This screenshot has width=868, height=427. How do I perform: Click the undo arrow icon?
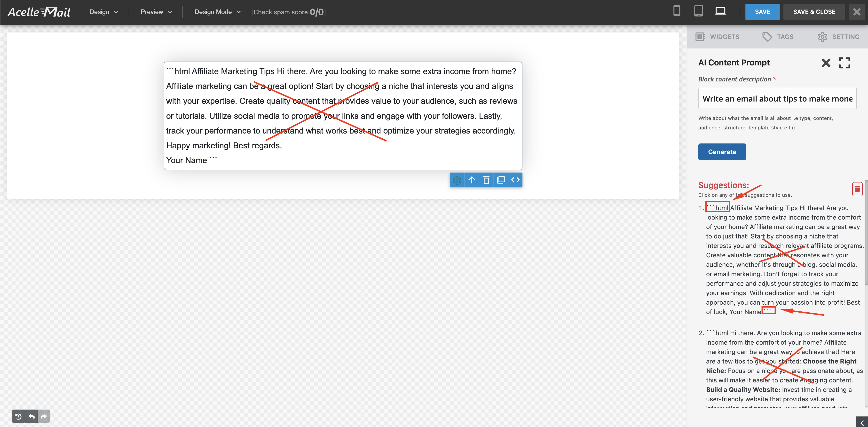(x=31, y=417)
